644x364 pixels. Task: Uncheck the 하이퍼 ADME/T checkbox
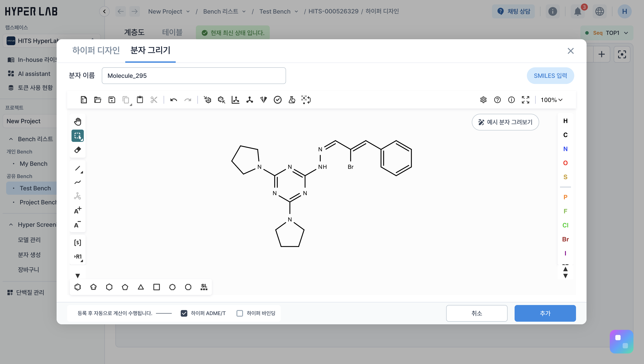click(184, 313)
